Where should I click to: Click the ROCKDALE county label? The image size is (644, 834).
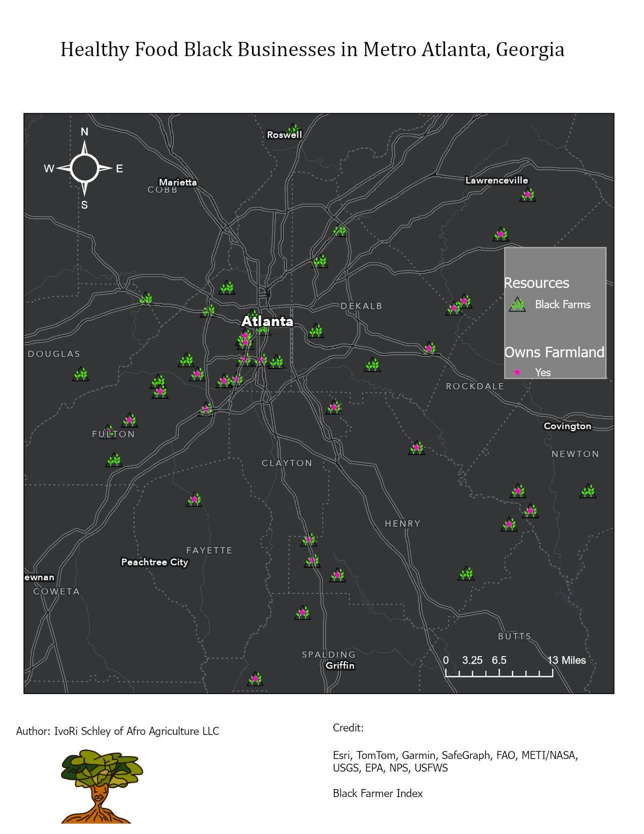pyautogui.click(x=475, y=386)
